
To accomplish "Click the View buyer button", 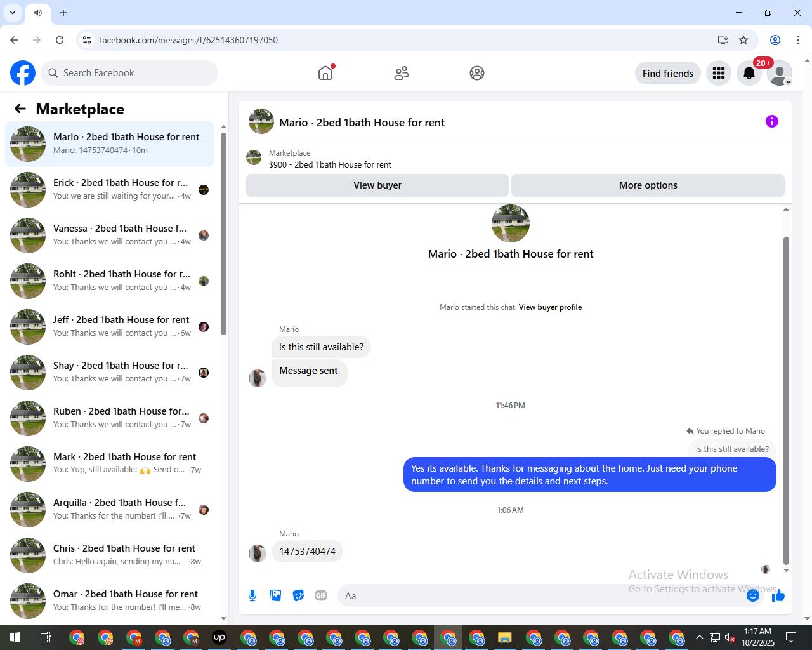I will pyautogui.click(x=377, y=185).
